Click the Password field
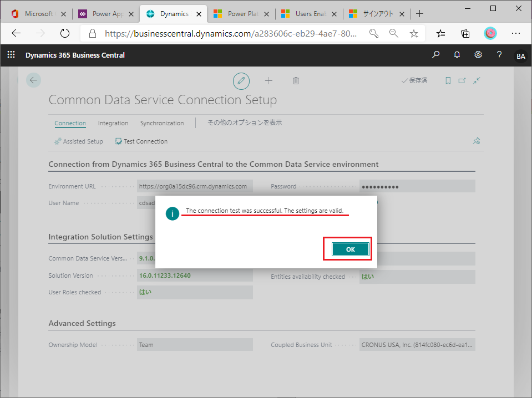Image resolution: width=532 pixels, height=398 pixels. (417, 186)
